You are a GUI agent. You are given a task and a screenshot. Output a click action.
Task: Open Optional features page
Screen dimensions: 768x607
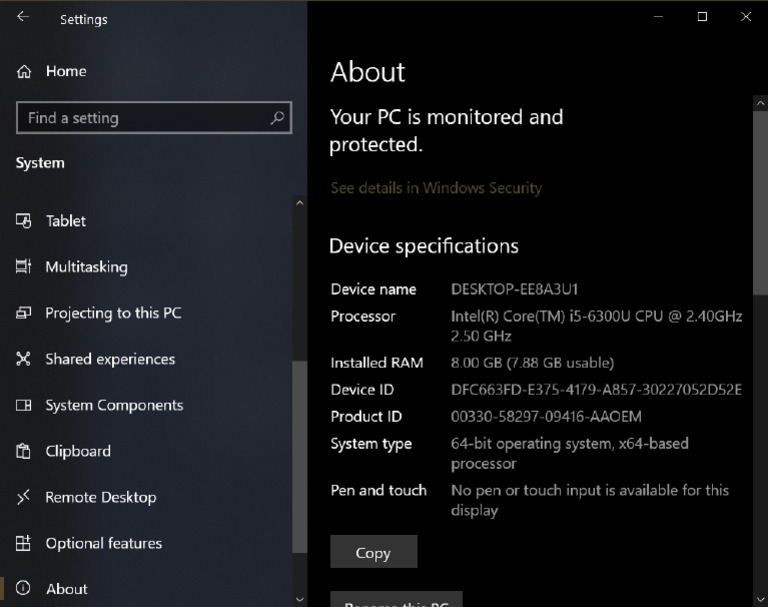(x=104, y=543)
